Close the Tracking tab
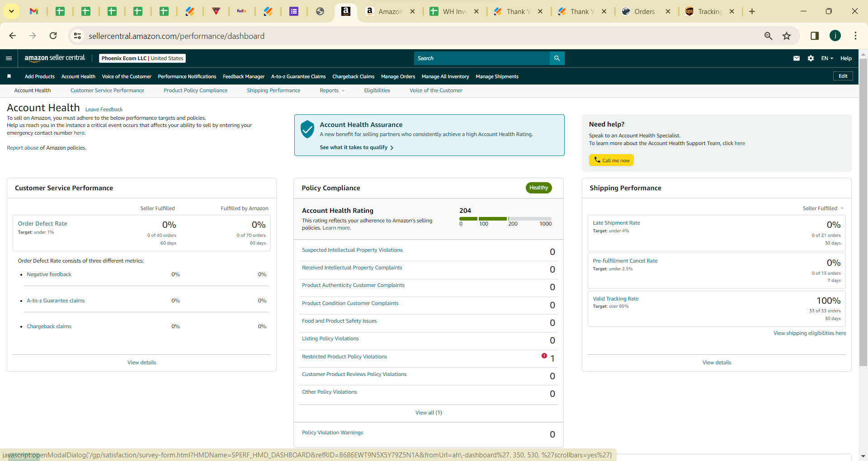The width and height of the screenshot is (868, 461). click(x=732, y=11)
